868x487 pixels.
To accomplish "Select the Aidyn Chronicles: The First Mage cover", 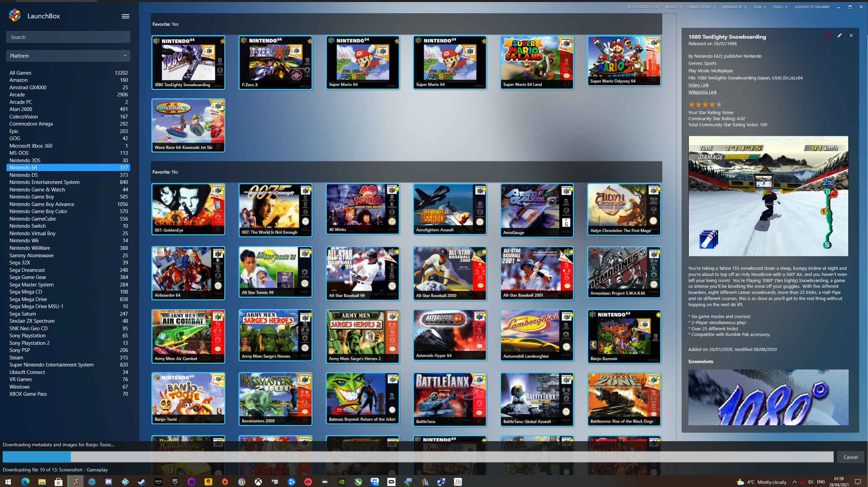I will pos(624,209).
